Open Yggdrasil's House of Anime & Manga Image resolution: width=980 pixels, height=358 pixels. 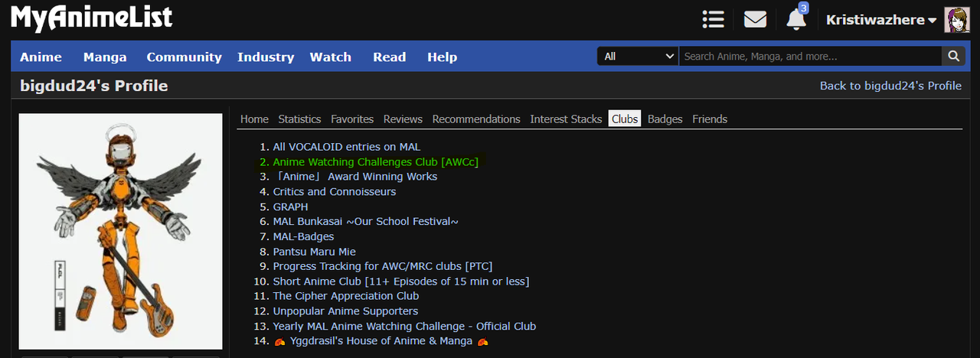point(381,340)
